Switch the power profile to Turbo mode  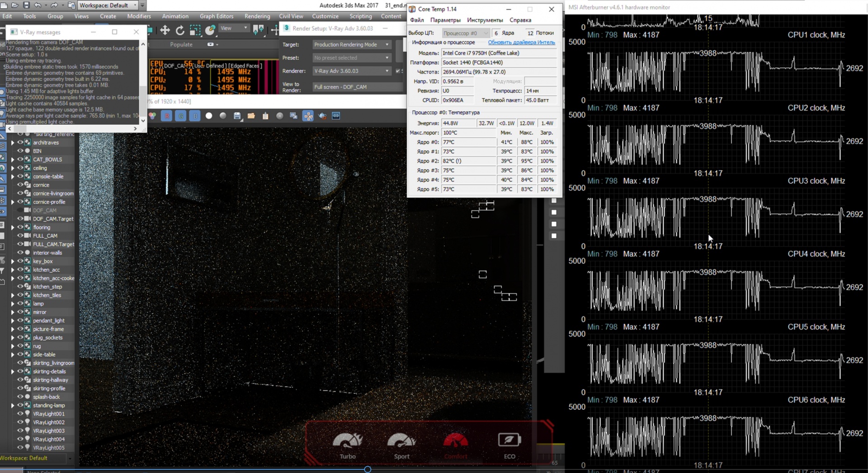348,446
